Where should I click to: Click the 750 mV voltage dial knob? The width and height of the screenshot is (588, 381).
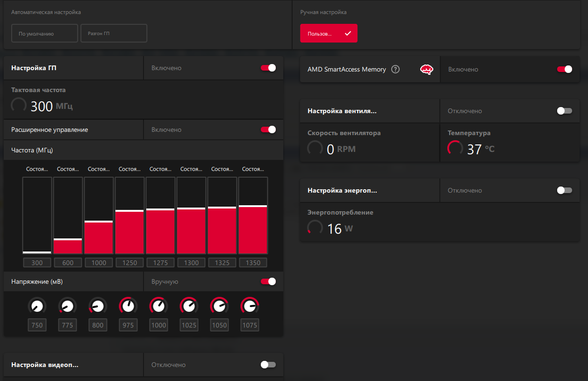37,306
